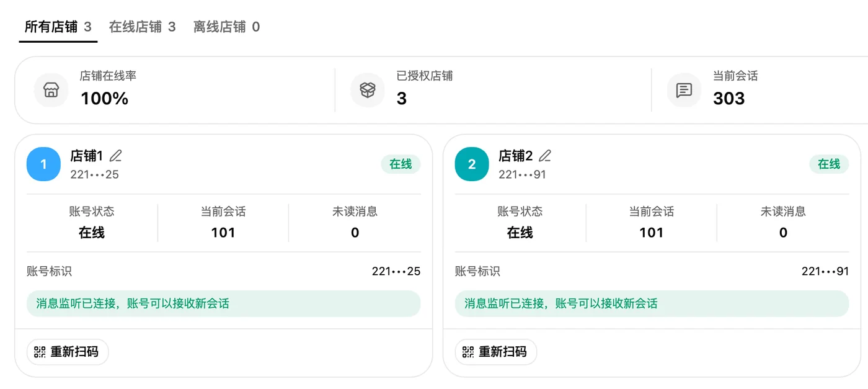Click the 店铺2 name title
Viewport: 868px width, 389px height.
(x=516, y=156)
